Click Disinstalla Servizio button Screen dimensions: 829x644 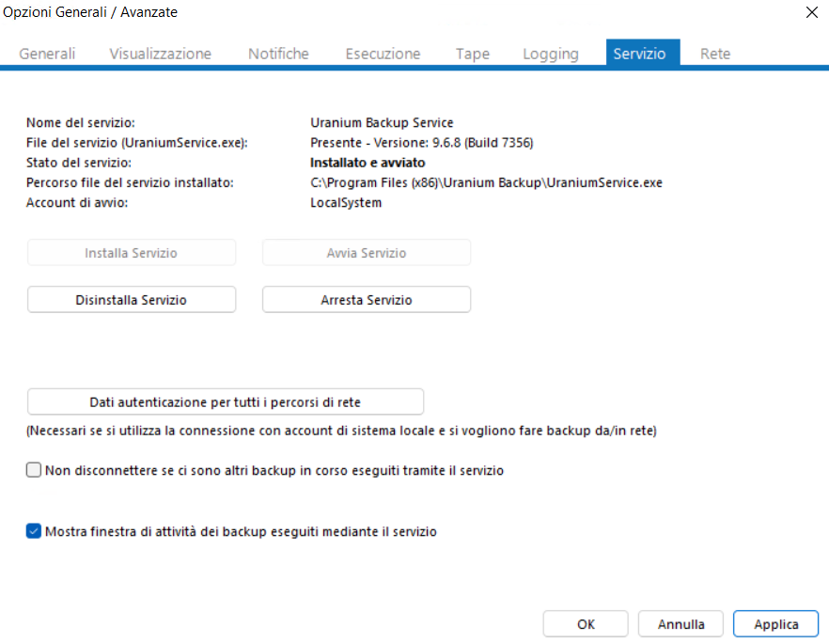pos(132,300)
